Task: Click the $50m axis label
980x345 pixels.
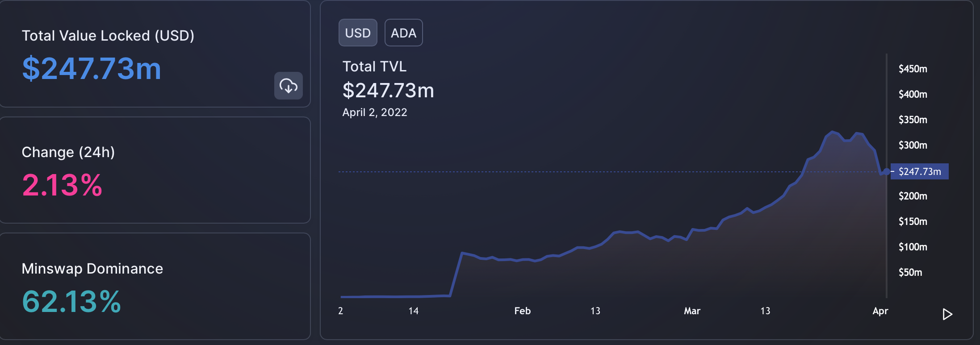Action: click(x=909, y=272)
